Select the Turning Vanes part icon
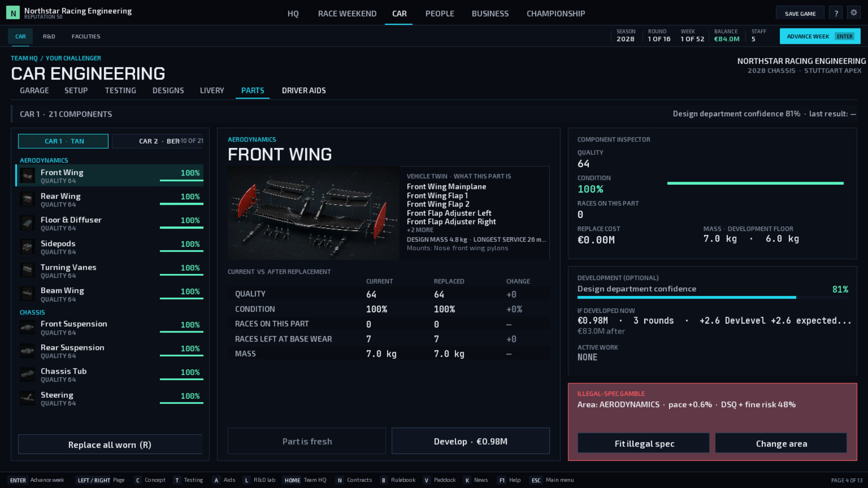This screenshot has width=868, height=488. [x=28, y=271]
